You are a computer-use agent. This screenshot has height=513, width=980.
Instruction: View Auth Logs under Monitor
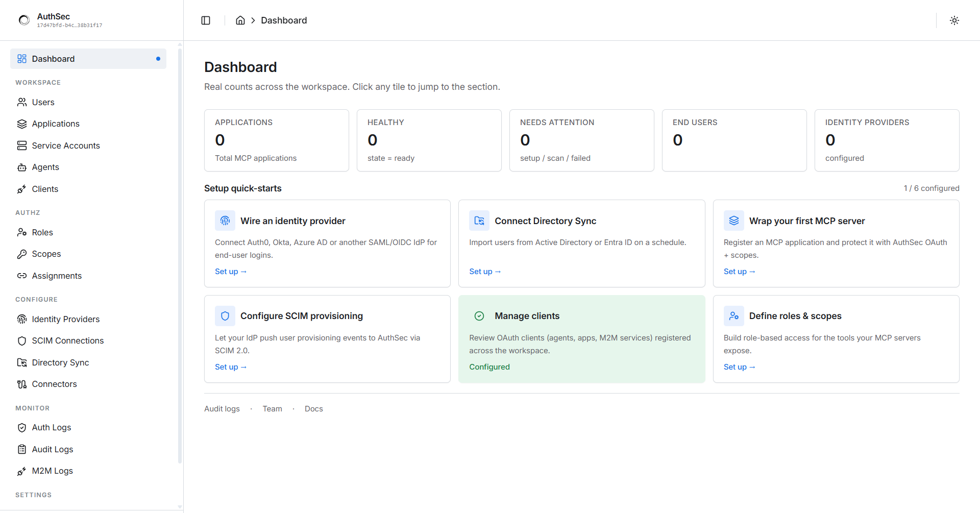(88, 428)
